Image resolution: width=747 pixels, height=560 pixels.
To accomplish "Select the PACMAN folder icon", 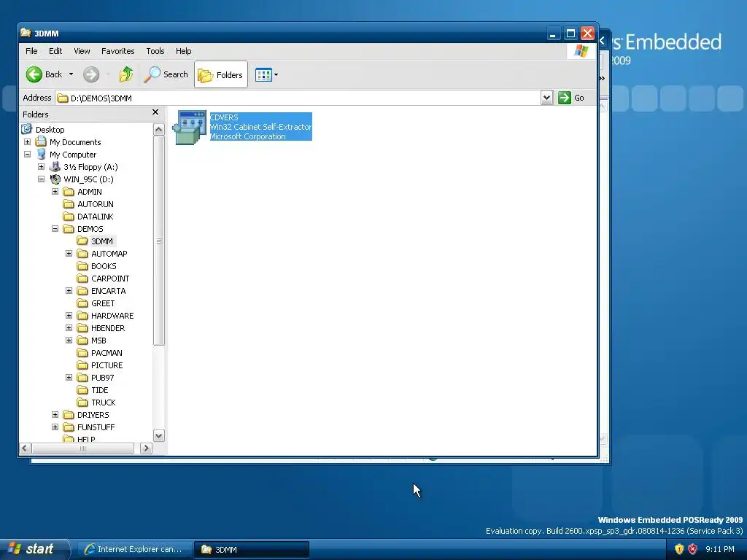I will [x=82, y=352].
